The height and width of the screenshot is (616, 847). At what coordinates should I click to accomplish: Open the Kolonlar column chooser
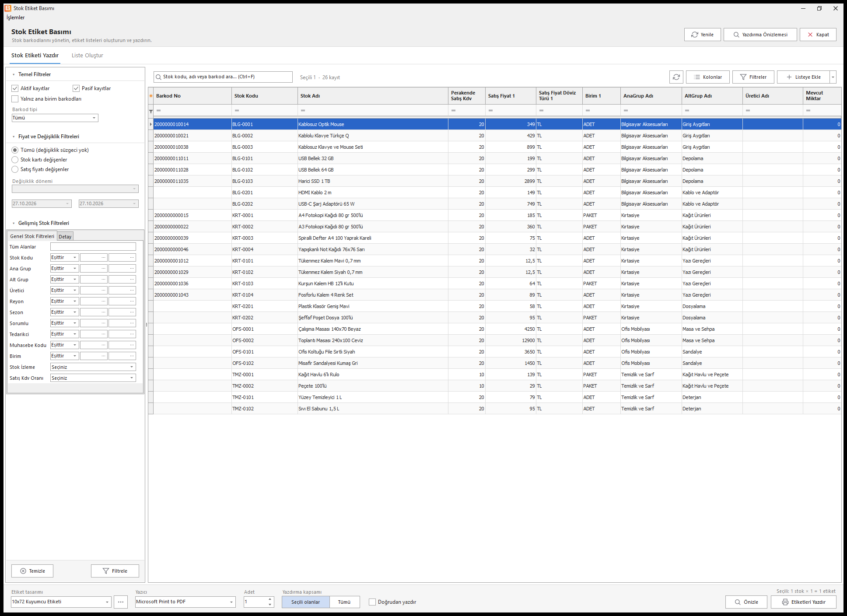tap(707, 77)
